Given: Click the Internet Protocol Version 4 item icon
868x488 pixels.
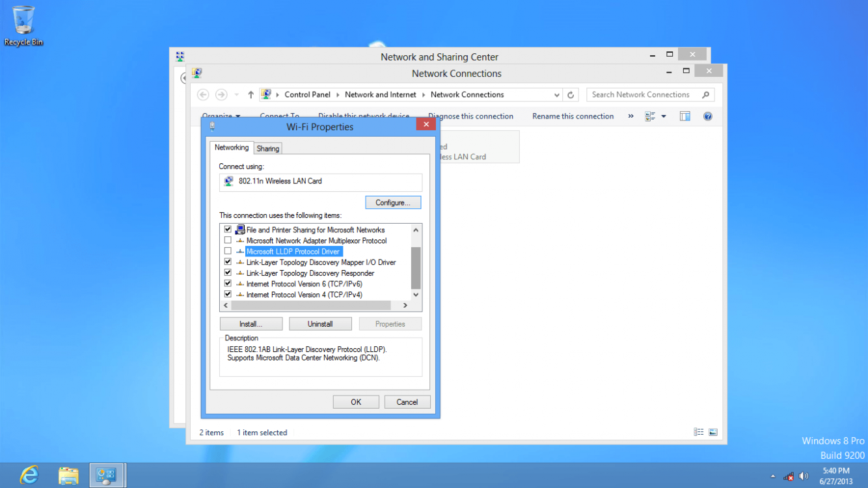Looking at the screenshot, I should 240,295.
